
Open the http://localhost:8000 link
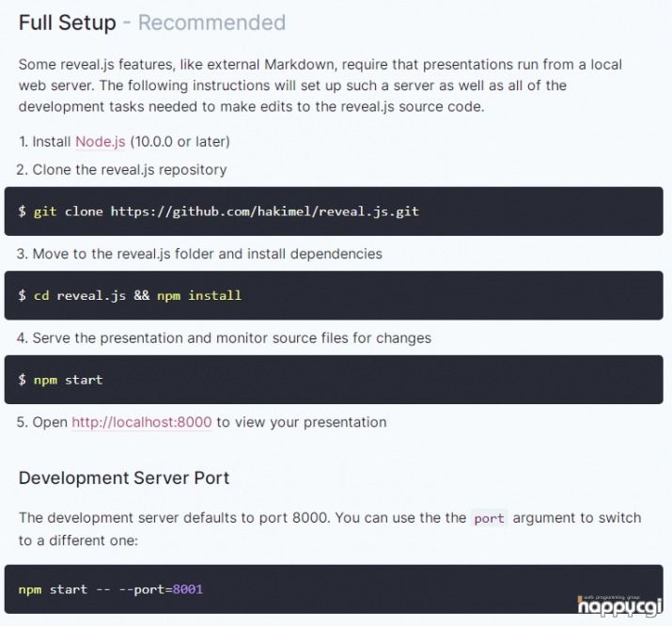coord(141,422)
